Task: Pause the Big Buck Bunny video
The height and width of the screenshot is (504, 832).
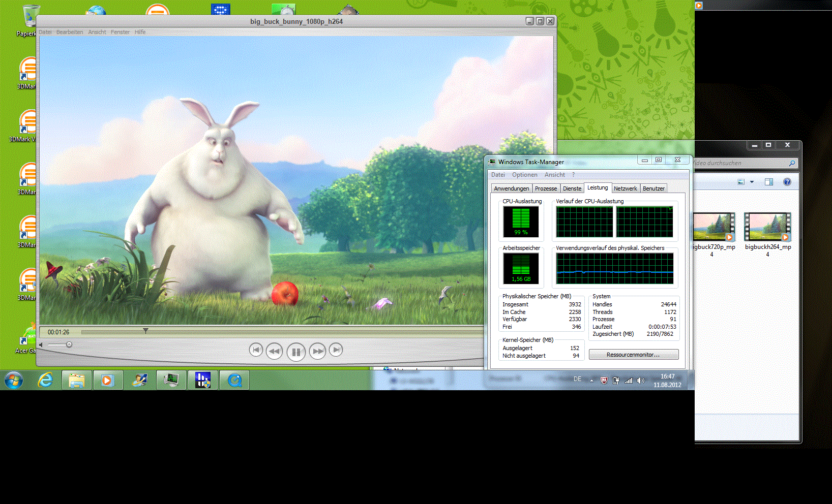Action: point(296,351)
